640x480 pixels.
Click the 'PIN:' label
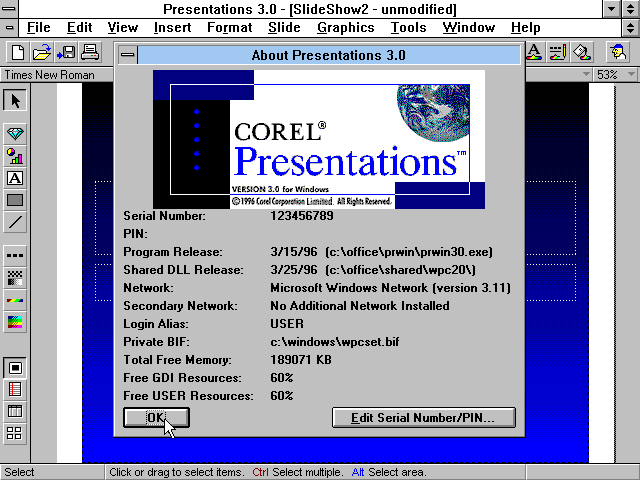point(135,234)
